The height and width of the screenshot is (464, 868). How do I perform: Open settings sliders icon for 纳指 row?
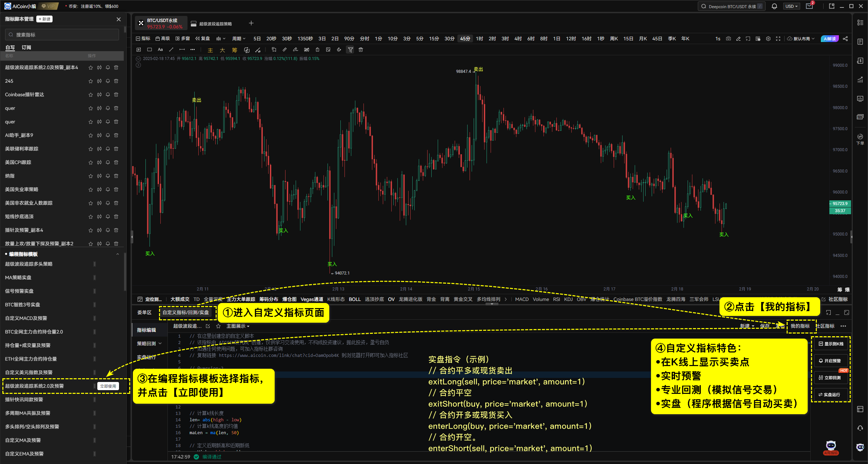pos(99,176)
